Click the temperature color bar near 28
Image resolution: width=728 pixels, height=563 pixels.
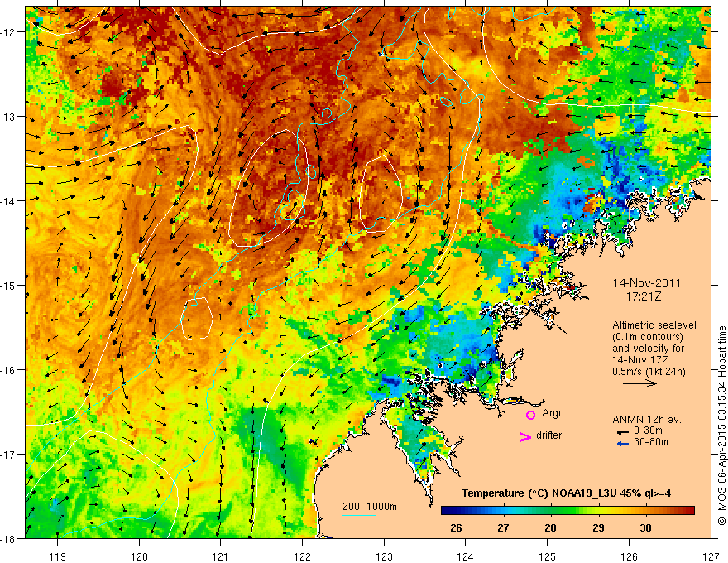(551, 511)
